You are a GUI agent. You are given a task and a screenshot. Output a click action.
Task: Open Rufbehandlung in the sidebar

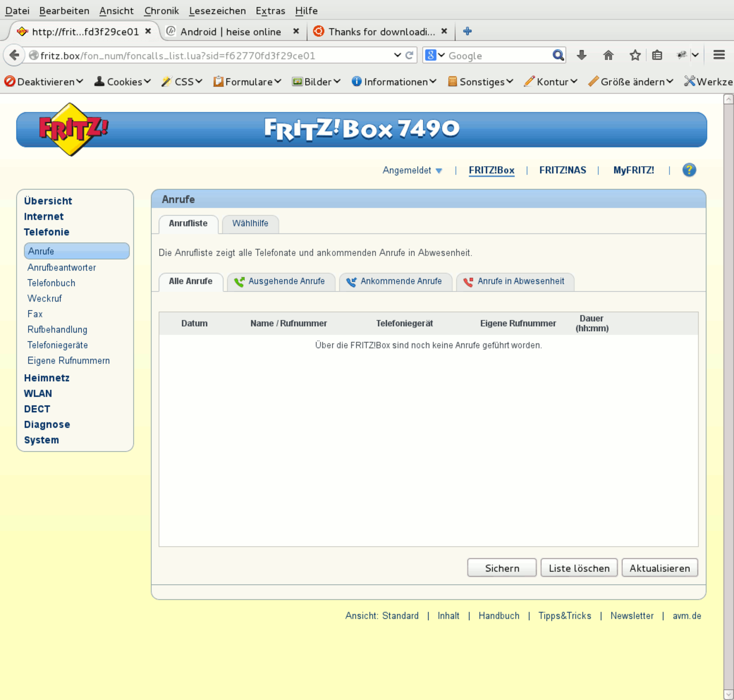coord(57,330)
